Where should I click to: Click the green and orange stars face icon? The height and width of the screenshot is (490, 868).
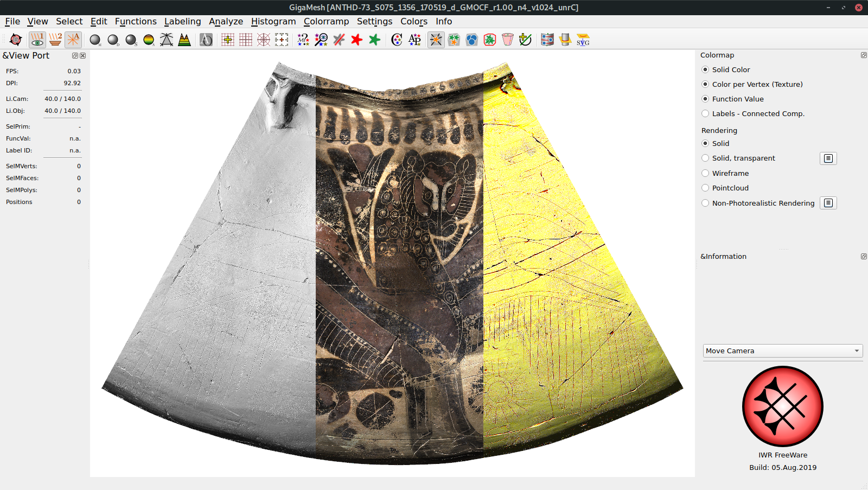[x=454, y=40]
